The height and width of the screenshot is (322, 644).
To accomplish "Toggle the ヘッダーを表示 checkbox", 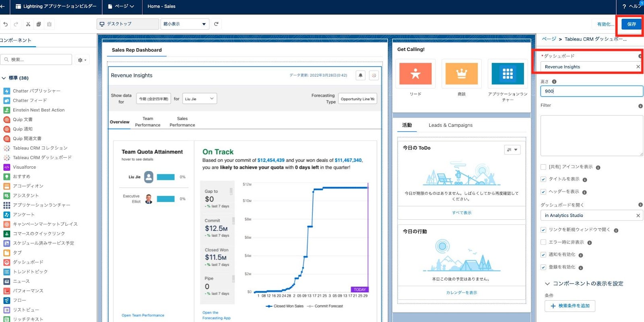I will pos(543,192).
